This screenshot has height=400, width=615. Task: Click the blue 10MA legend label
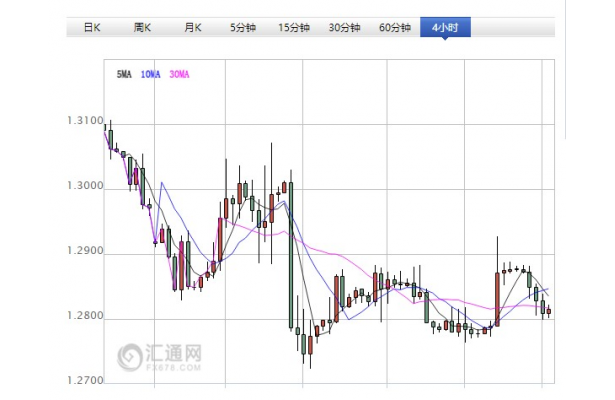(151, 74)
